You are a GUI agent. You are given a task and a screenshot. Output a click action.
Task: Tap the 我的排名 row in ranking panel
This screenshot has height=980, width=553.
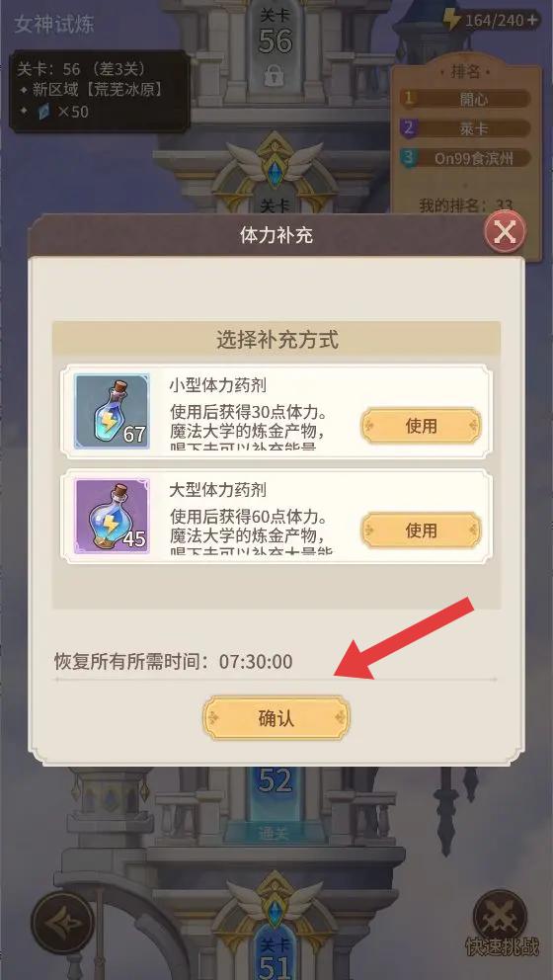coord(465,204)
